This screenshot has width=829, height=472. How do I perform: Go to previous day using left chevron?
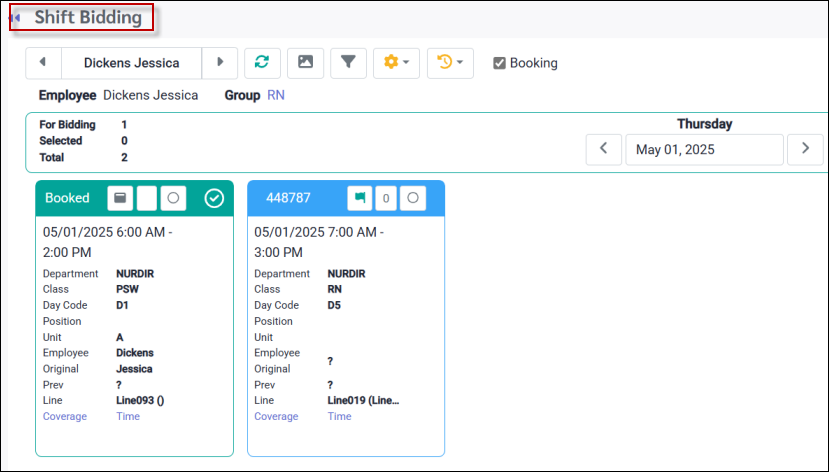click(x=604, y=149)
